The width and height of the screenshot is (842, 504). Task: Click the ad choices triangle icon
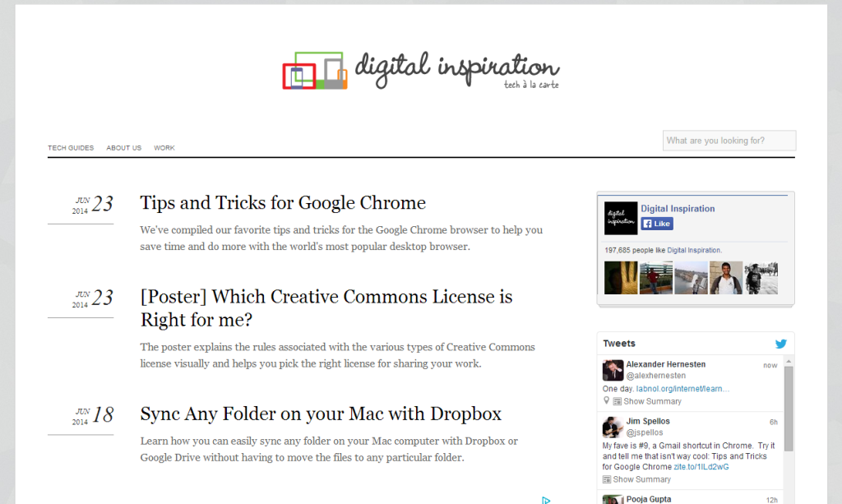[x=546, y=500]
